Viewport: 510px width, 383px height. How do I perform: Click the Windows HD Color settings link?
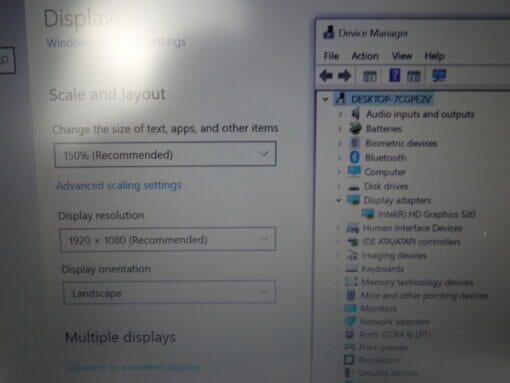click(x=116, y=42)
